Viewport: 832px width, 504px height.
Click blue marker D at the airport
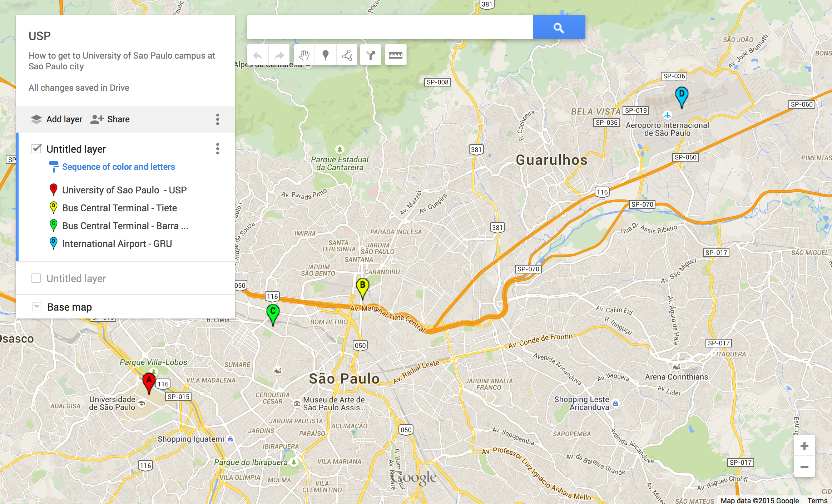[x=682, y=97]
